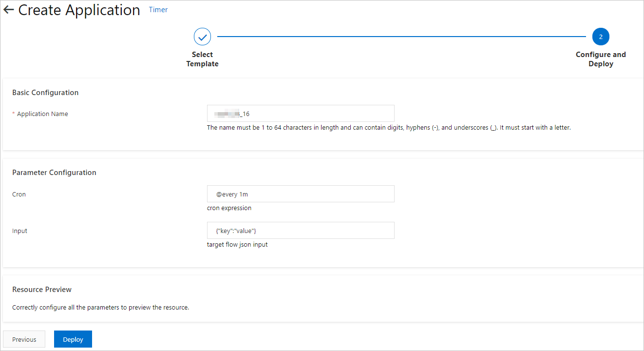Screen dimensions: 644x351
Task: Click the Basic Configuration section heading
Action: (45, 92)
